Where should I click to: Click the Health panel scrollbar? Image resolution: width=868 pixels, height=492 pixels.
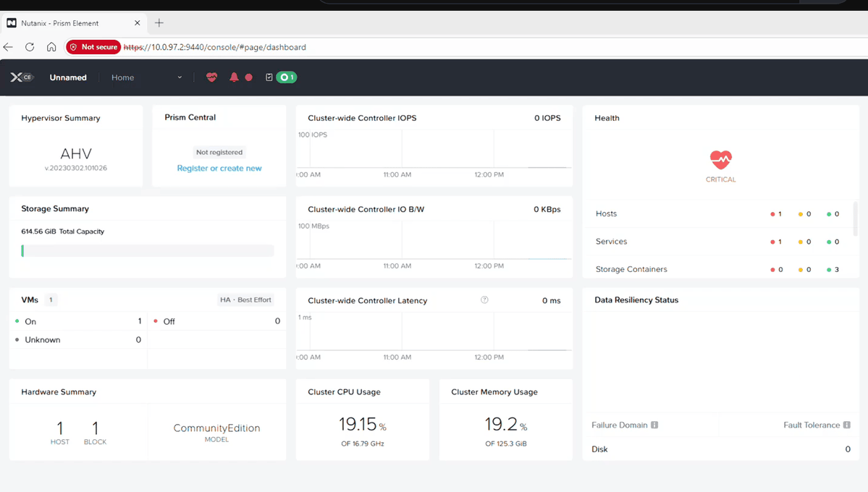point(855,219)
